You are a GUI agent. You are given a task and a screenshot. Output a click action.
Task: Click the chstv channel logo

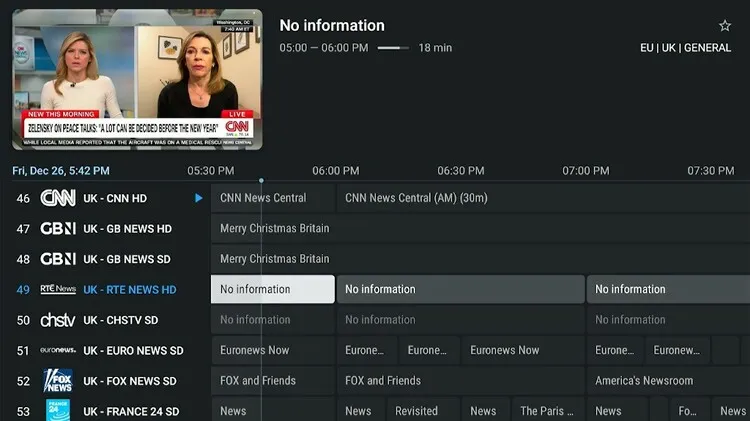[x=58, y=320]
